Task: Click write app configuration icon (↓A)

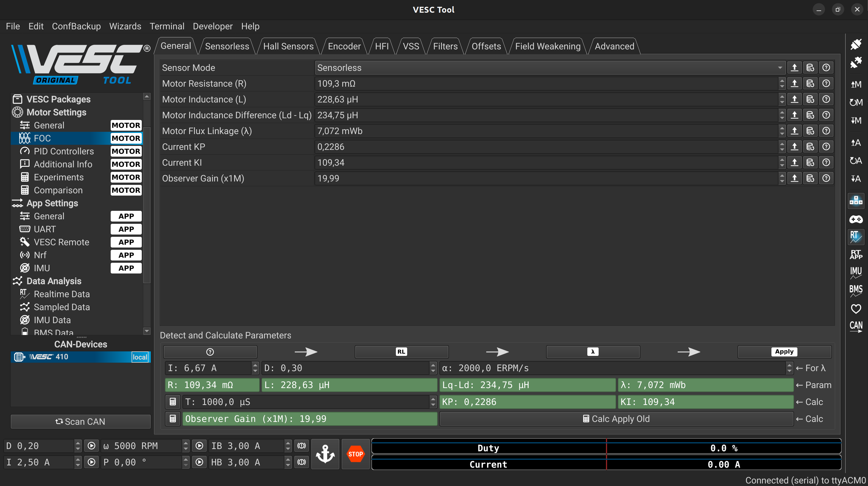Action: [856, 178]
